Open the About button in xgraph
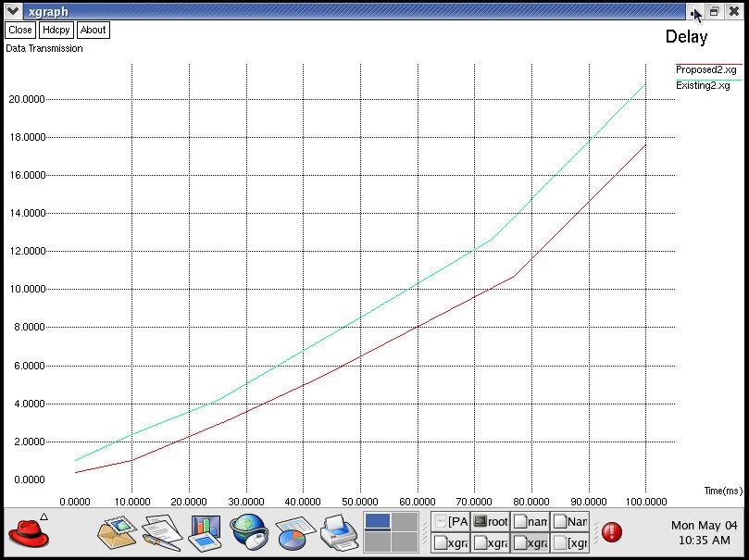Screen dimensions: 749x560 [x=93, y=30]
